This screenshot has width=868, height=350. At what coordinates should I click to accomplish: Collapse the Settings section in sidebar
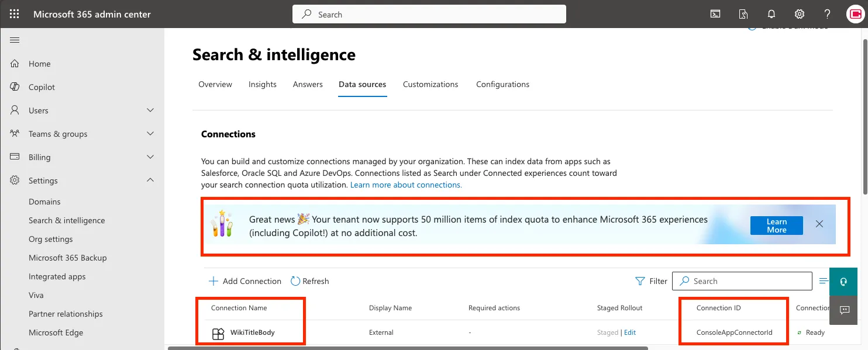tap(150, 180)
